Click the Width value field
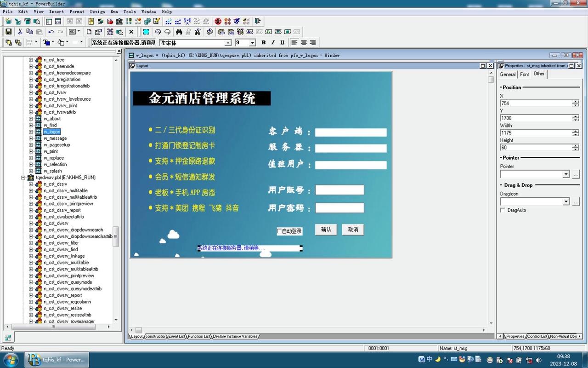The height and width of the screenshot is (368, 588). click(x=536, y=133)
